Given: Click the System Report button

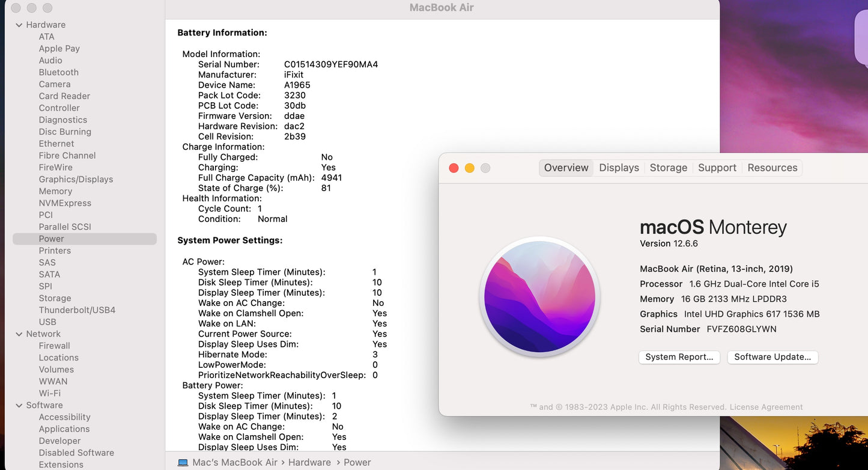Looking at the screenshot, I should [679, 357].
